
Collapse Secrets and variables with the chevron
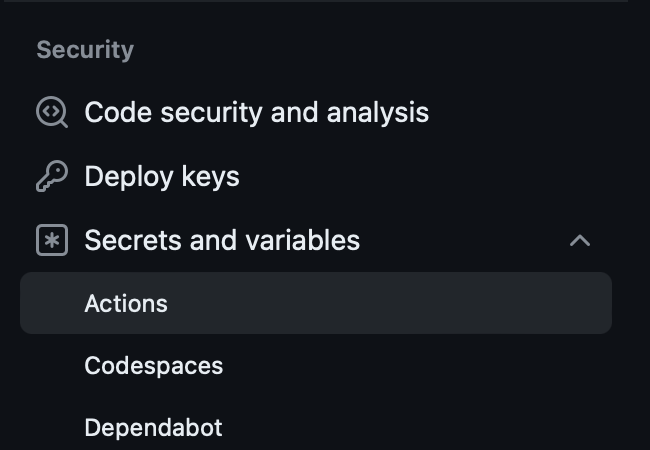pyautogui.click(x=580, y=240)
